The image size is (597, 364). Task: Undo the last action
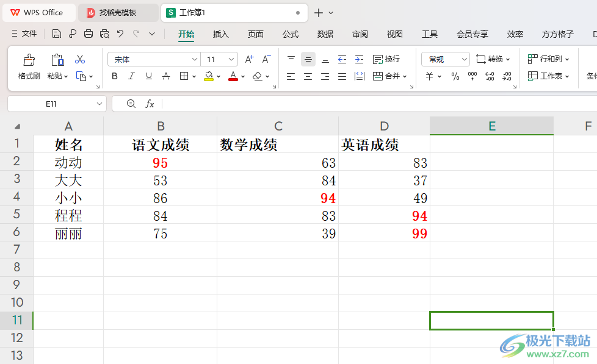[x=120, y=34]
